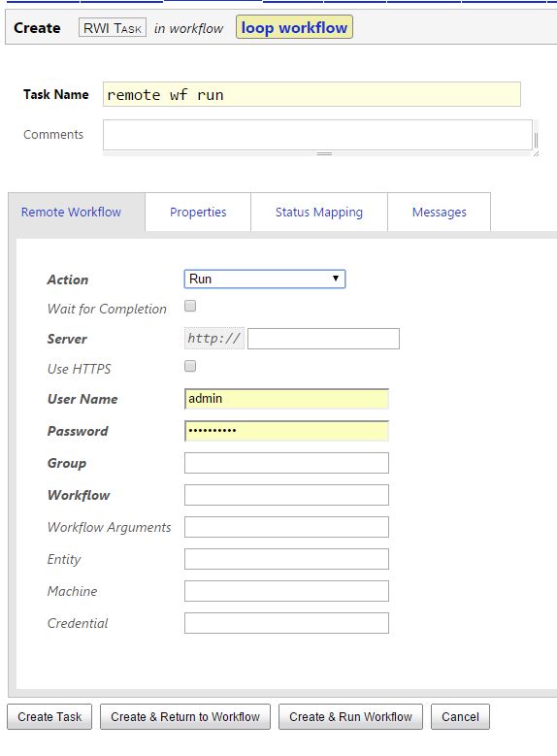Click the Action label
The height and width of the screenshot is (756, 557).
[x=68, y=279]
